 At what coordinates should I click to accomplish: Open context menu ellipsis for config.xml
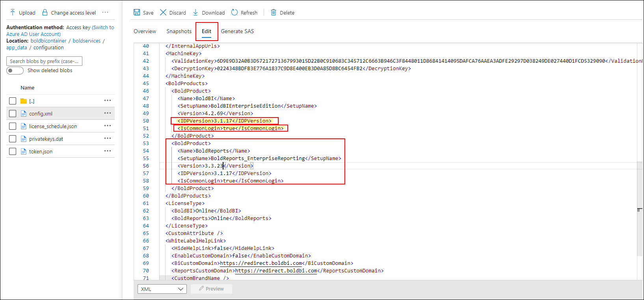108,113
